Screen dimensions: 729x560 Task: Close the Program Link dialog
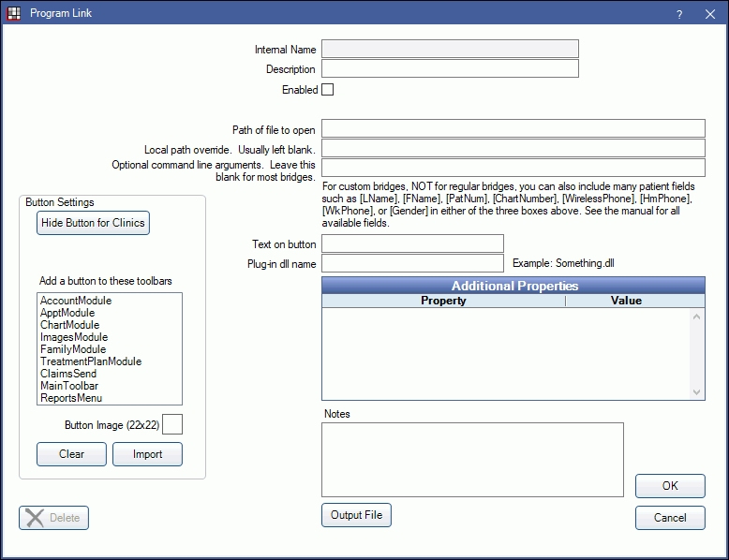tap(710, 14)
